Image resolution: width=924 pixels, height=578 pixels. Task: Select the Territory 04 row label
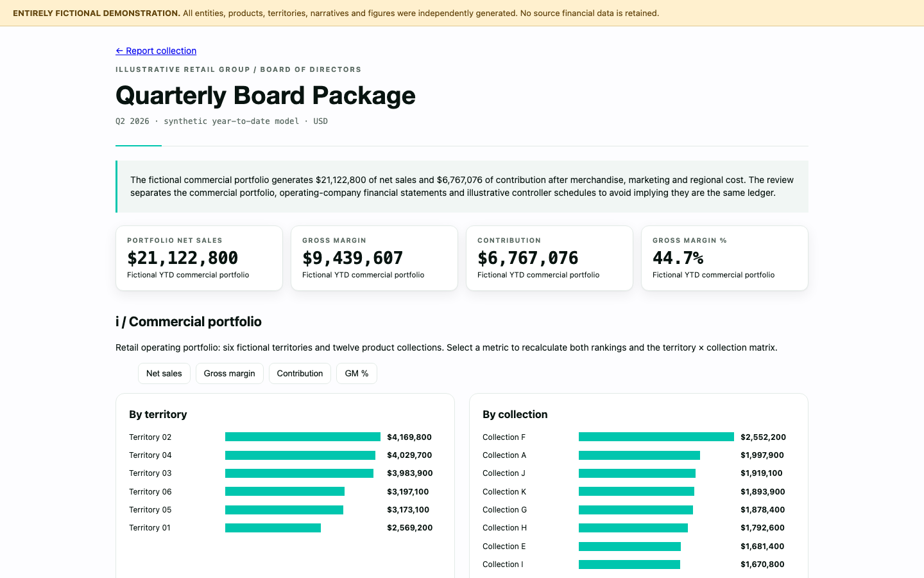[150, 455]
